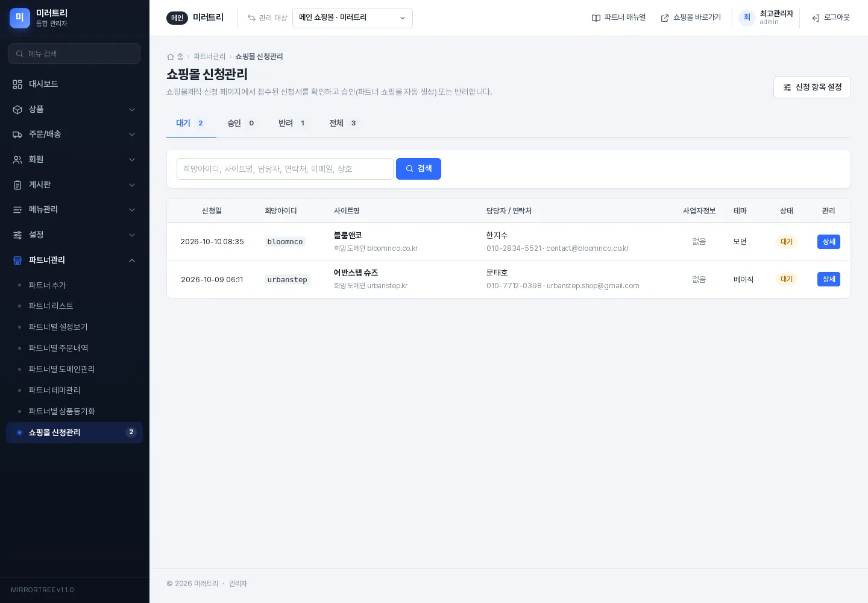
Task: Click the magnifier icon in menu search
Action: [x=20, y=54]
